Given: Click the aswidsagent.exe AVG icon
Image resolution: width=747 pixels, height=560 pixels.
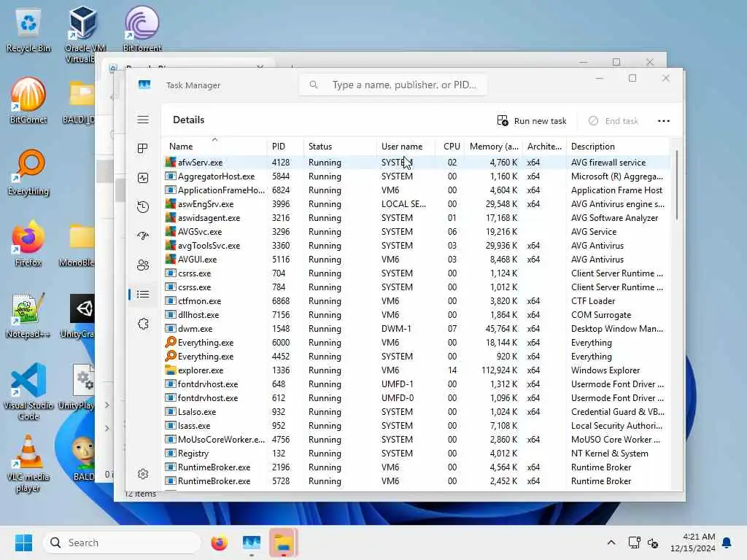Looking at the screenshot, I should click(171, 217).
